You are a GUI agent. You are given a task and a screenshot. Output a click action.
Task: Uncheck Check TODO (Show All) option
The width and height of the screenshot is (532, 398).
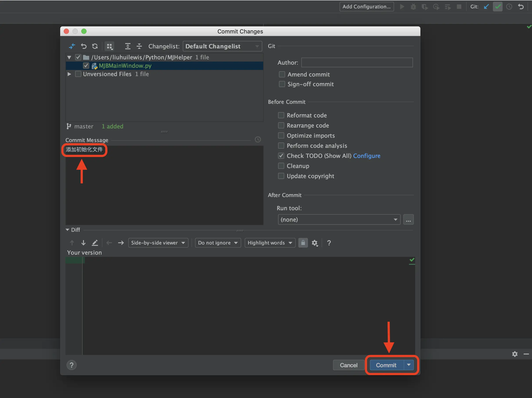pos(281,156)
